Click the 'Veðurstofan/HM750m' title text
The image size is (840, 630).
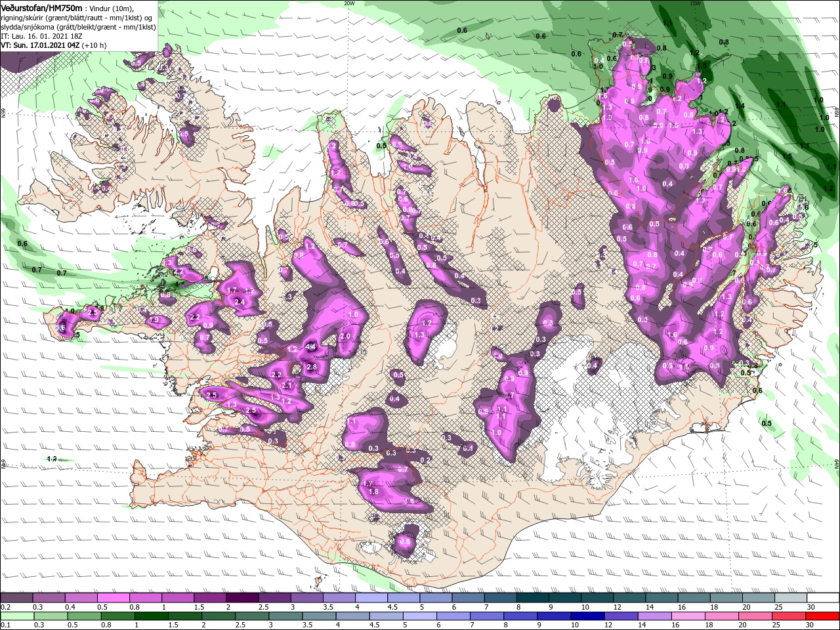click(x=41, y=7)
